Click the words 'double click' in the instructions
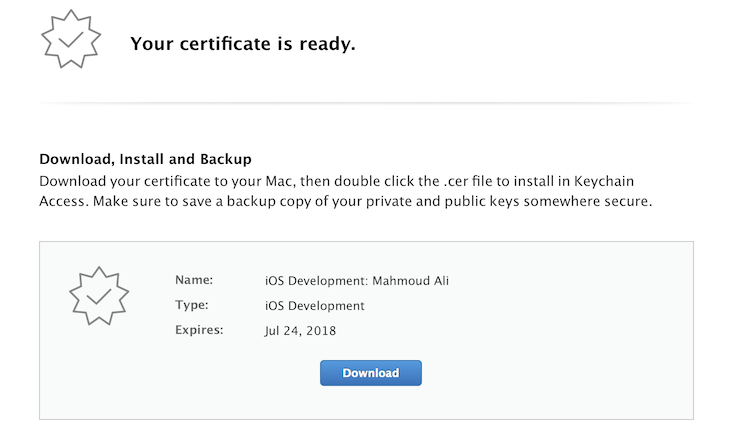The image size is (734, 430). click(x=380, y=181)
